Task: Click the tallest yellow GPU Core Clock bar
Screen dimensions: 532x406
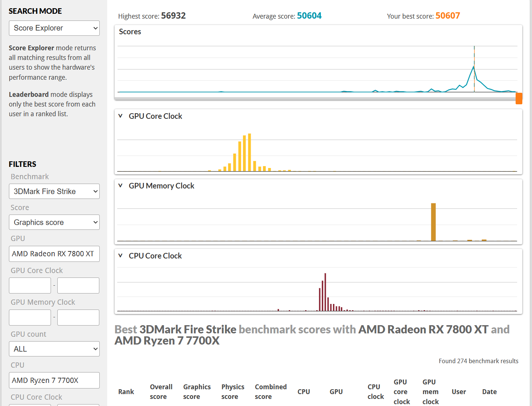Action: coord(249,152)
